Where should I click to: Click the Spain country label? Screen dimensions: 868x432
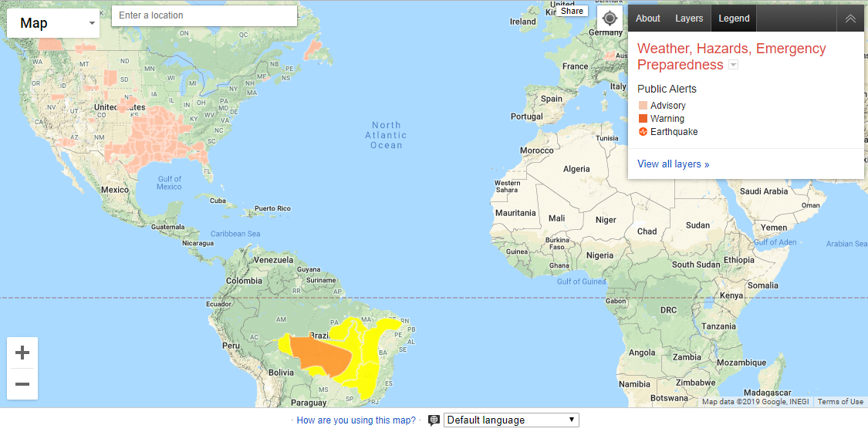pos(552,99)
